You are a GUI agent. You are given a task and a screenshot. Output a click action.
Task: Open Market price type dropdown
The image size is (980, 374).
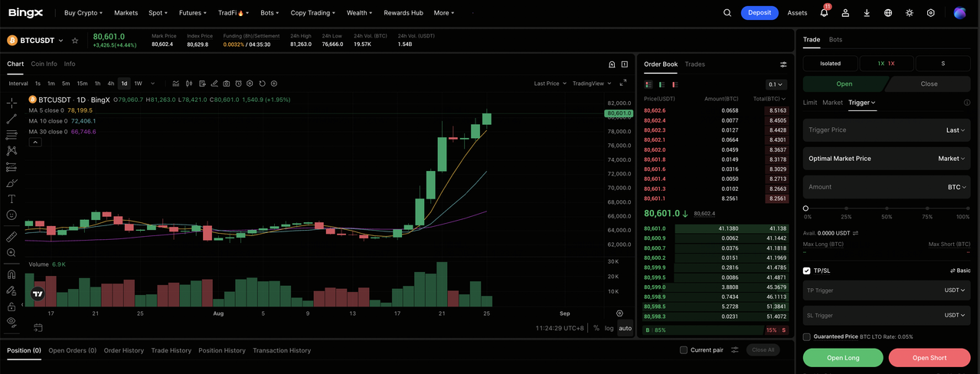click(952, 159)
